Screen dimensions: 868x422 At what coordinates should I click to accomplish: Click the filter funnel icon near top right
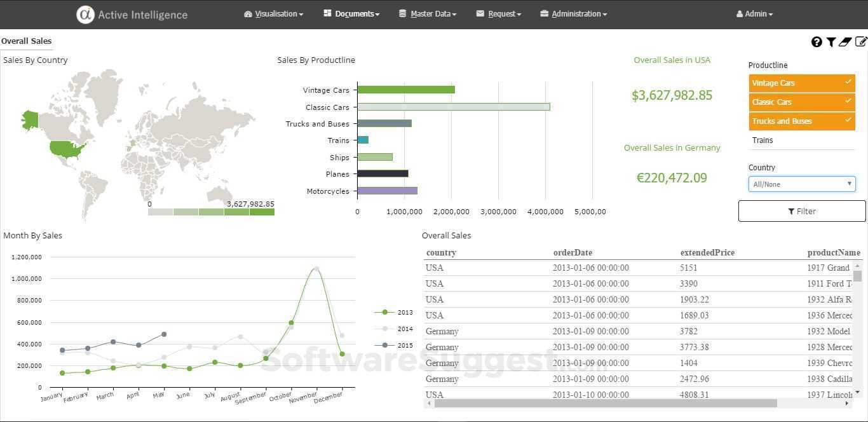pyautogui.click(x=831, y=41)
